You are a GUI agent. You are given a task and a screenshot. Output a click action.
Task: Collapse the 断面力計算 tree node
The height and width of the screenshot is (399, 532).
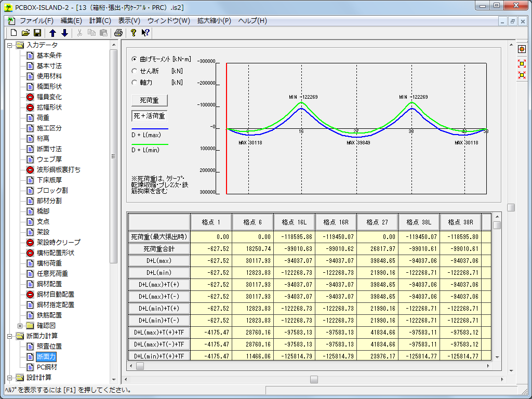[x=9, y=336]
